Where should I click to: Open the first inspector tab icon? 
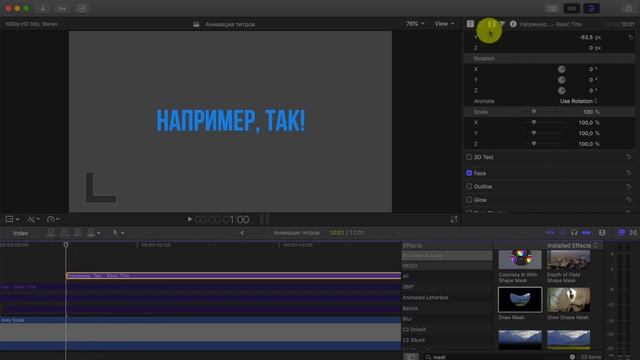470,24
